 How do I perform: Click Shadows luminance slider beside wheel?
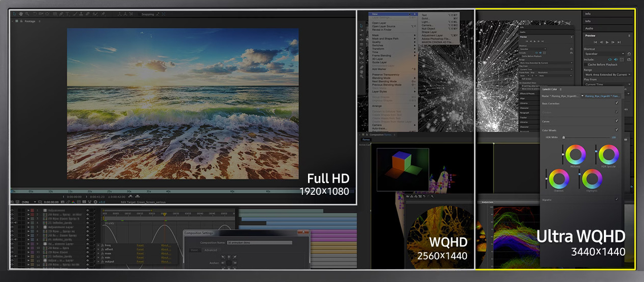(547, 179)
